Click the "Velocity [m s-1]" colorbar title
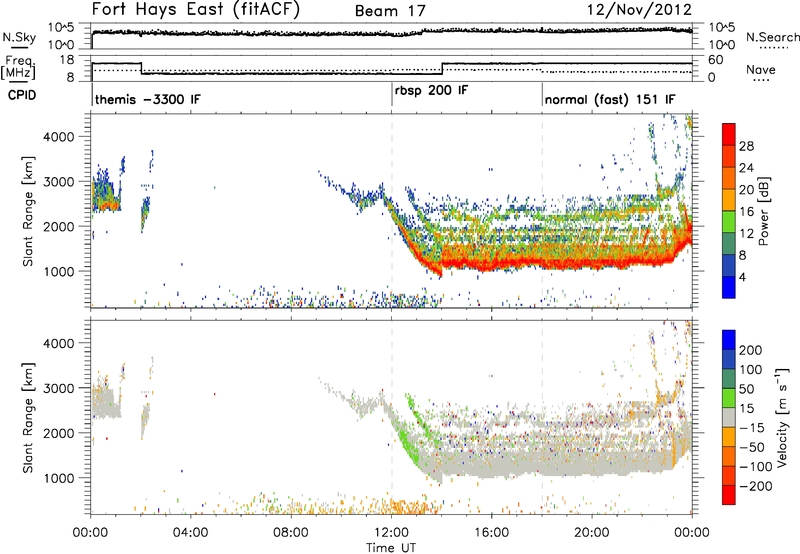This screenshot has width=800, height=554. click(x=782, y=417)
